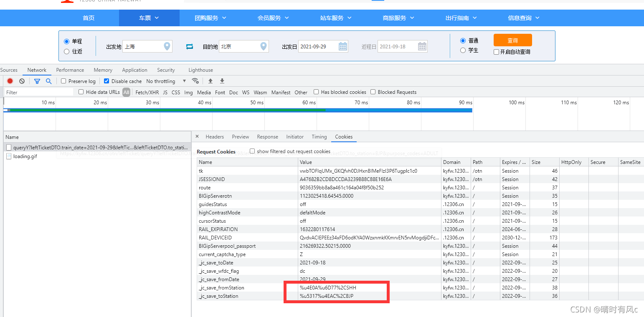This screenshot has width=644, height=317.
Task: Select the queryY leftTicket request
Action: point(97,147)
